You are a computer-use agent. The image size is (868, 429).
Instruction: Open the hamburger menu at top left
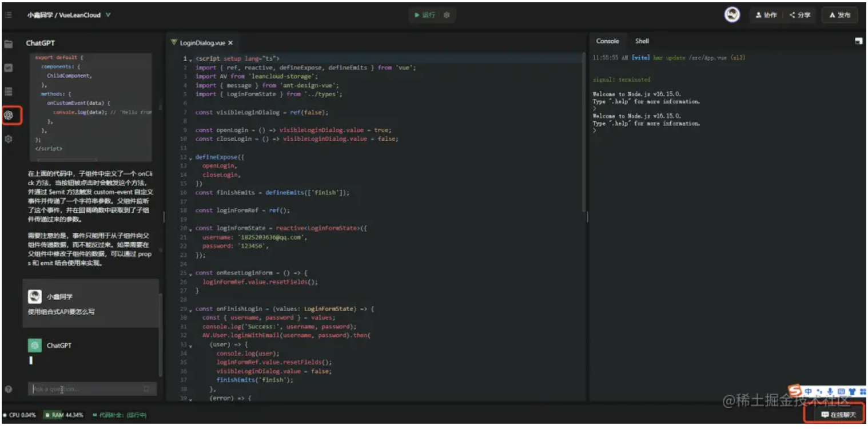(x=9, y=15)
